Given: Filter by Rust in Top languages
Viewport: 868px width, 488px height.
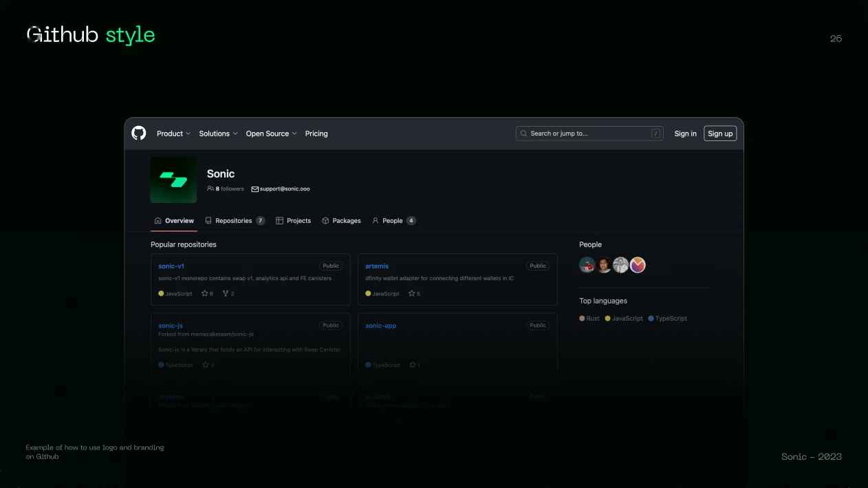Looking at the screenshot, I should (x=589, y=319).
